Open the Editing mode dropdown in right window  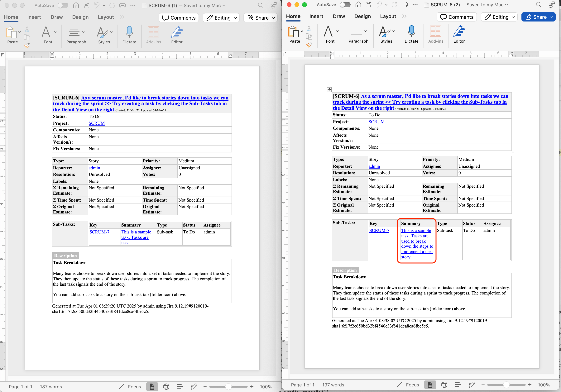(499, 17)
